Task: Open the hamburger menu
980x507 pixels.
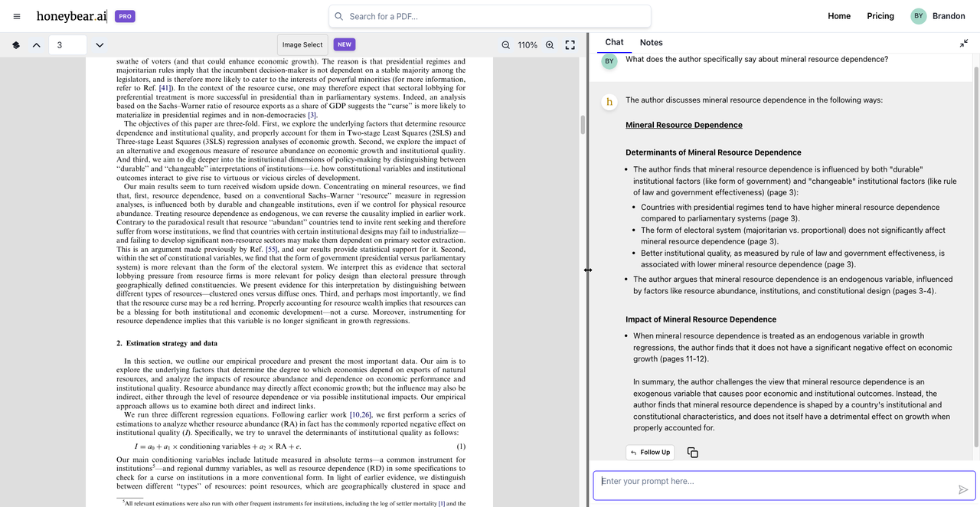Action: pyautogui.click(x=17, y=16)
